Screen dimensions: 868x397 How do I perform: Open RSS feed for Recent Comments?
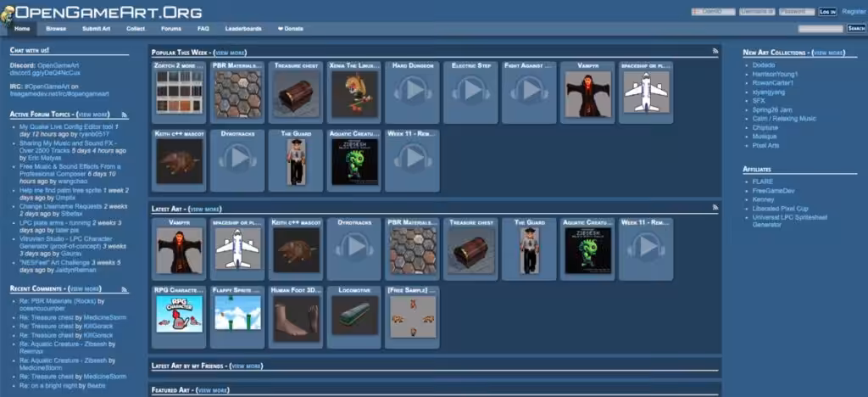(x=125, y=289)
